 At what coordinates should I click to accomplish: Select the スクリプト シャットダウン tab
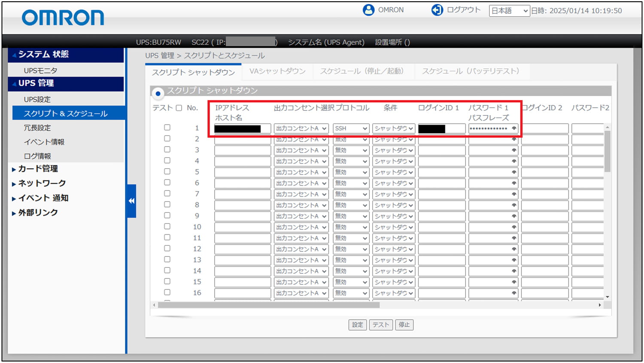pyautogui.click(x=193, y=72)
